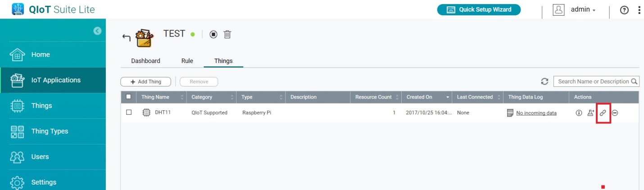Click the DHT11 info icon
This screenshot has width=644, height=190.
[x=579, y=113]
